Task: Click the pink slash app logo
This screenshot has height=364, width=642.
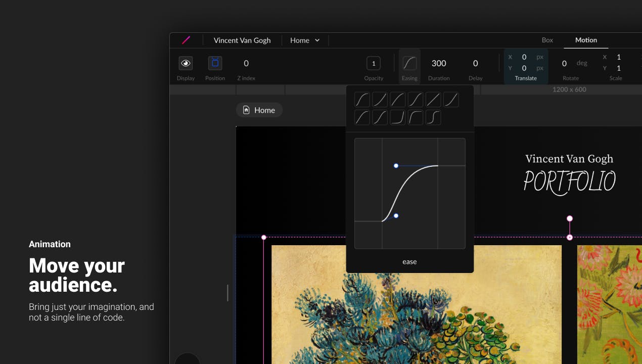Action: click(186, 40)
